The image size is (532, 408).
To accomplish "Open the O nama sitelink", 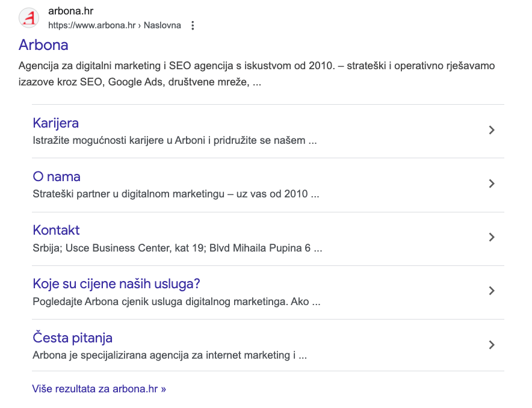I will (56, 176).
